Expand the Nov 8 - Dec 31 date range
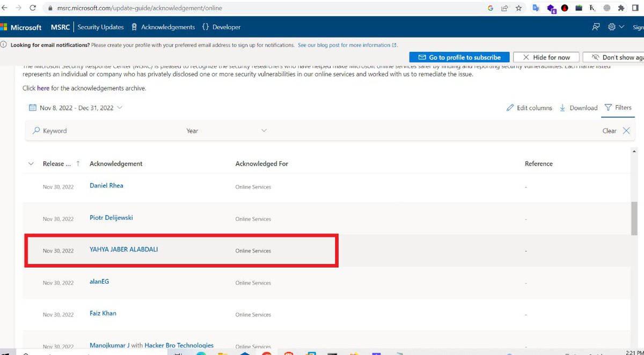 point(76,108)
